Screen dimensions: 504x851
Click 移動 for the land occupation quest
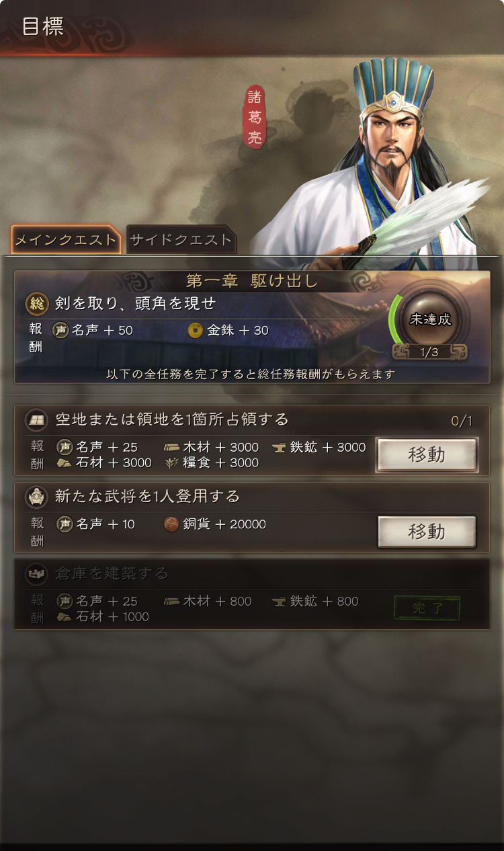click(x=427, y=455)
